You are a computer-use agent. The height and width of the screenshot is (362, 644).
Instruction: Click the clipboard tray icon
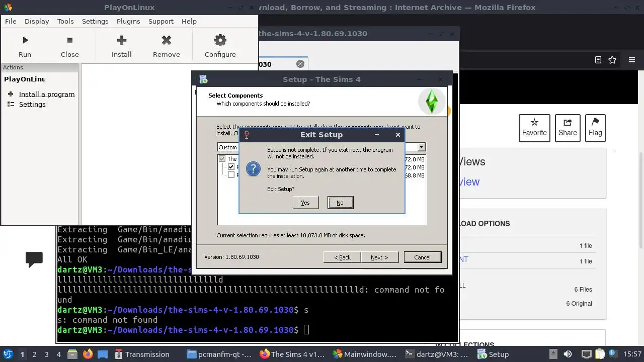tap(600, 354)
